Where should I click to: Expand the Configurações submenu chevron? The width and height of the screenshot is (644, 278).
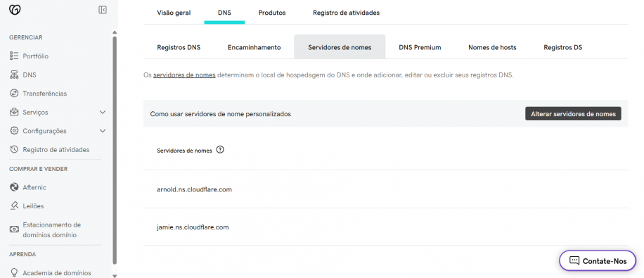tap(103, 131)
